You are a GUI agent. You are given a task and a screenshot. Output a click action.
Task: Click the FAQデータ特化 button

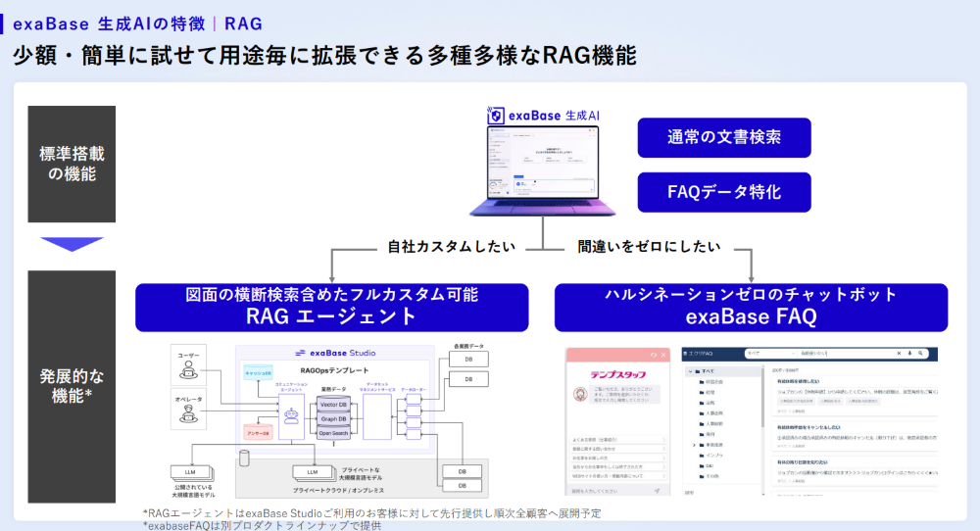point(723,192)
